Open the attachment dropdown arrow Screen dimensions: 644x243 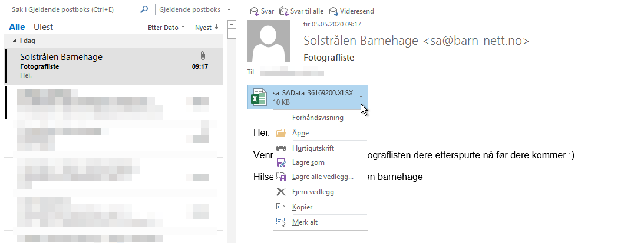[x=361, y=97]
